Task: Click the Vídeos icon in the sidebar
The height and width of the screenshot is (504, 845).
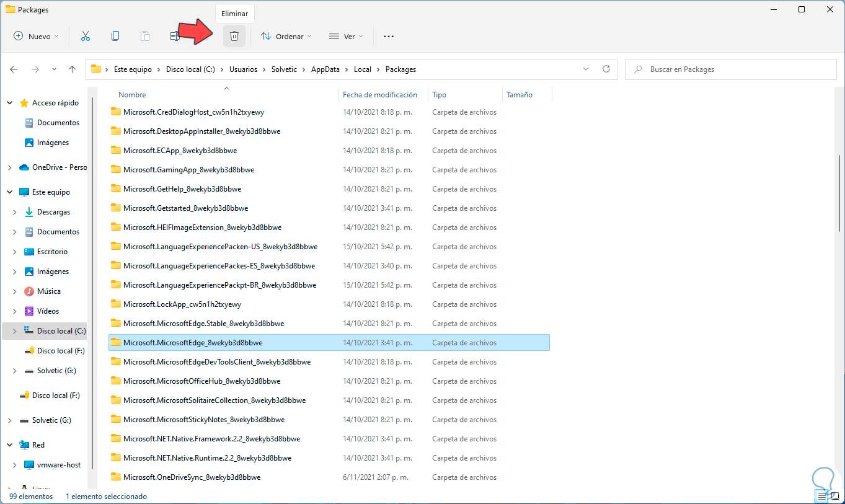Action: click(x=29, y=311)
